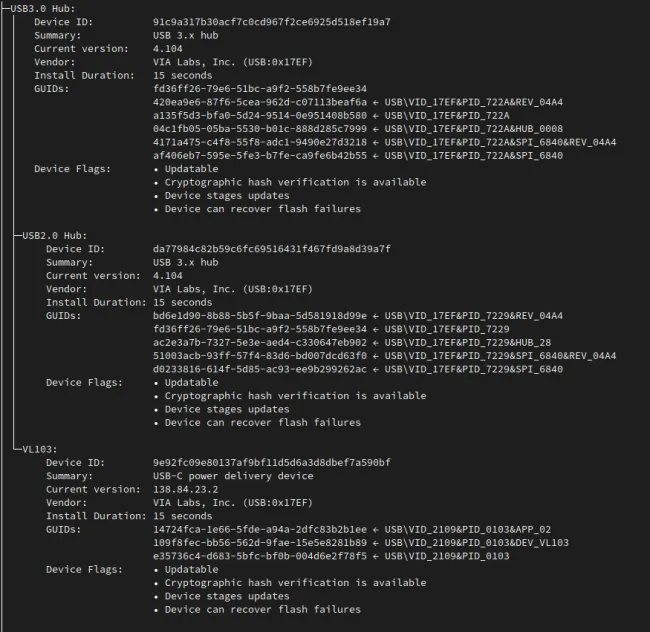Click the VL103 device ID starting 9e92fc09
650x632 pixels.
(272, 463)
